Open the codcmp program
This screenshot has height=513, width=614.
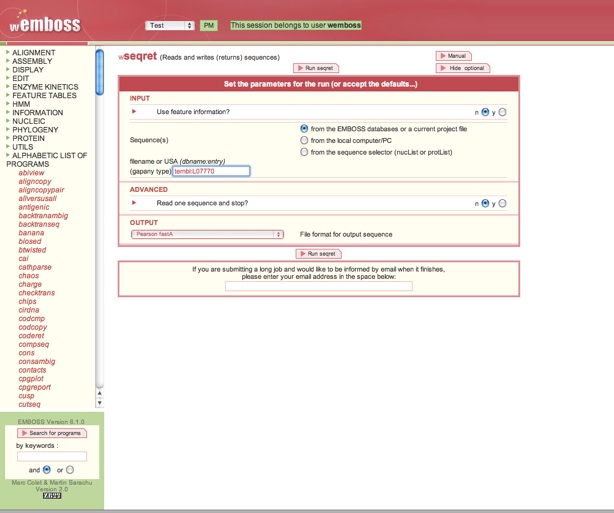point(32,319)
